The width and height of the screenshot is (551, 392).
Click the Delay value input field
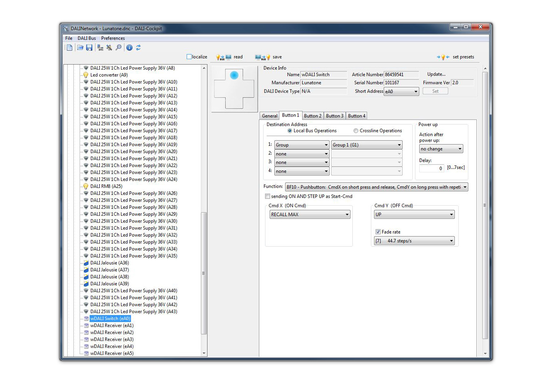(x=432, y=168)
